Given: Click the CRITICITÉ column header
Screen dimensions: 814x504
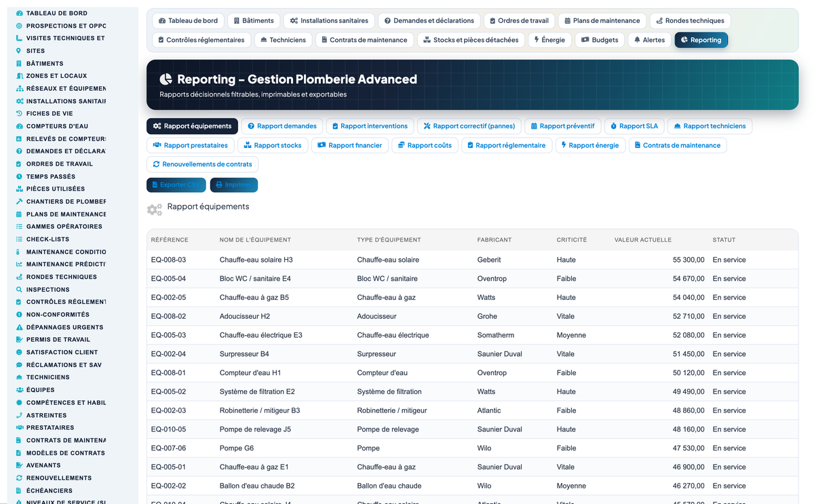Looking at the screenshot, I should point(572,239).
